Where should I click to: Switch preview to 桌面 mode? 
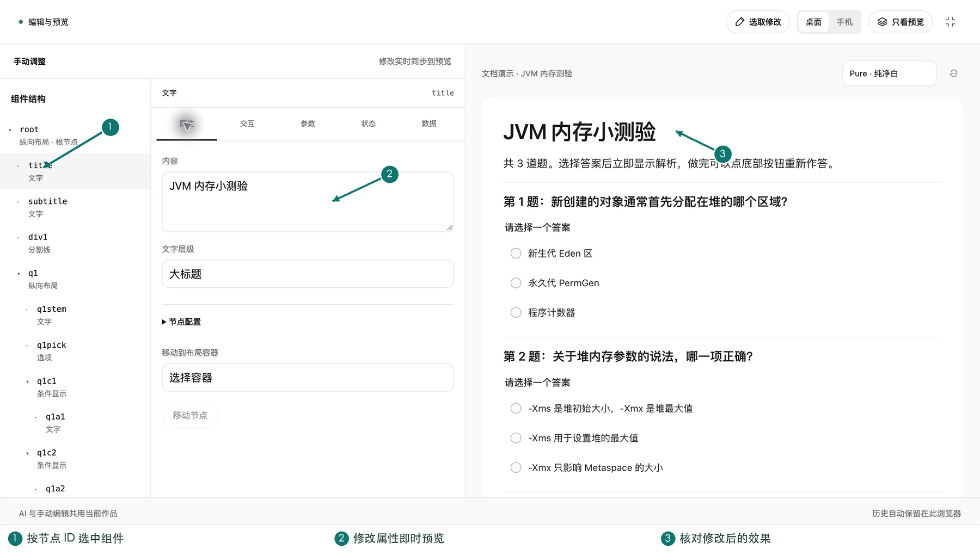point(813,22)
